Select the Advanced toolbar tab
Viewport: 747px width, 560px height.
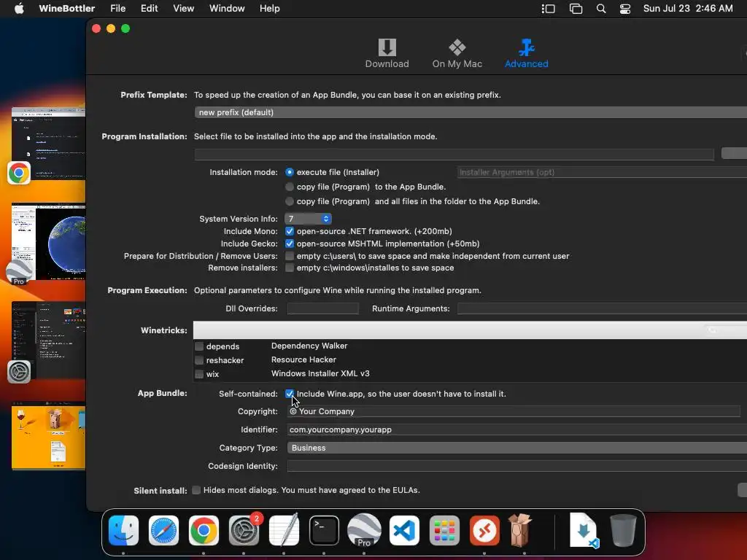click(526, 53)
